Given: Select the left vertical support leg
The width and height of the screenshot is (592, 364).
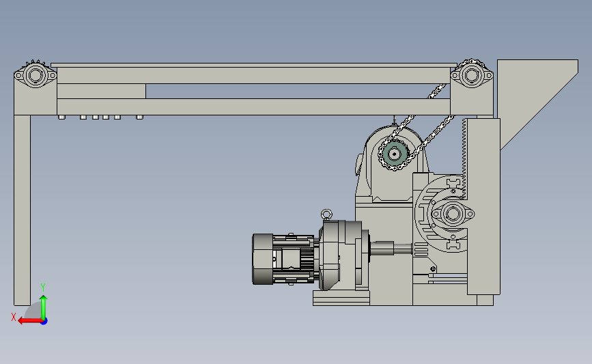Looking at the screenshot, I should [x=23, y=210].
